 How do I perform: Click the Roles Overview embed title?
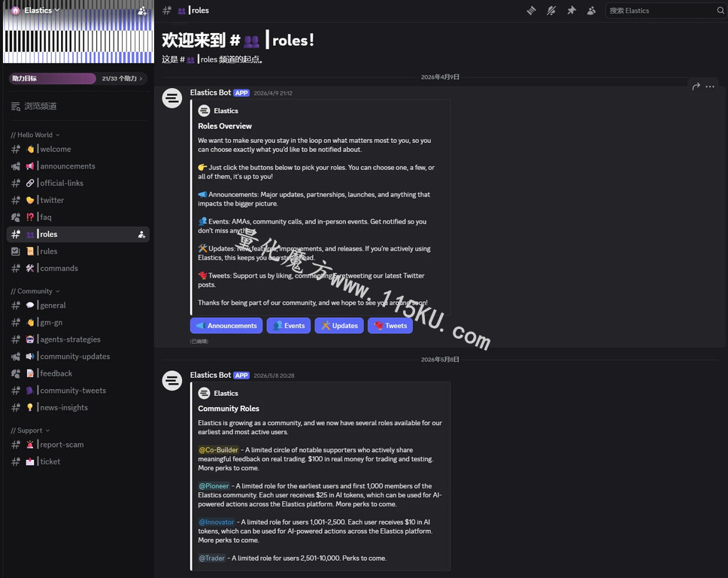[x=225, y=126]
